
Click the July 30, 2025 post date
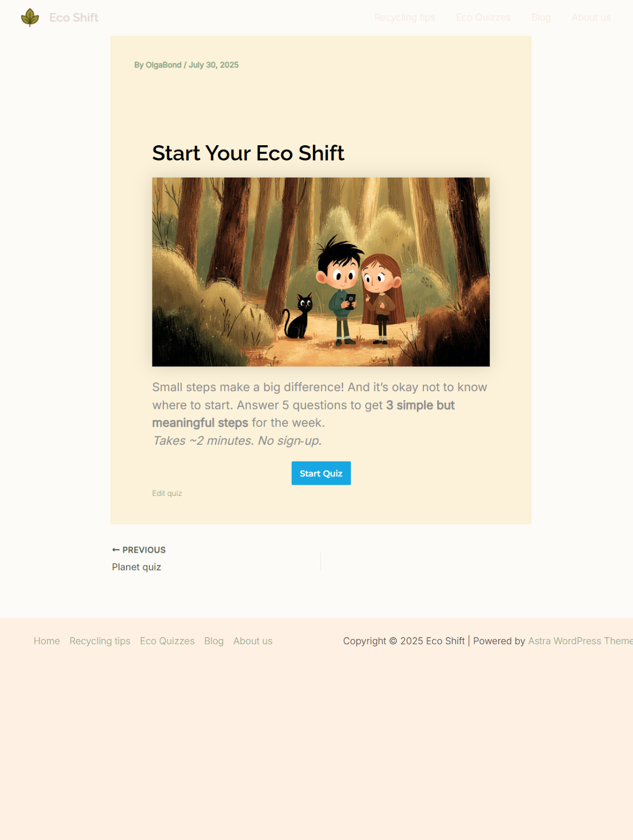click(214, 65)
